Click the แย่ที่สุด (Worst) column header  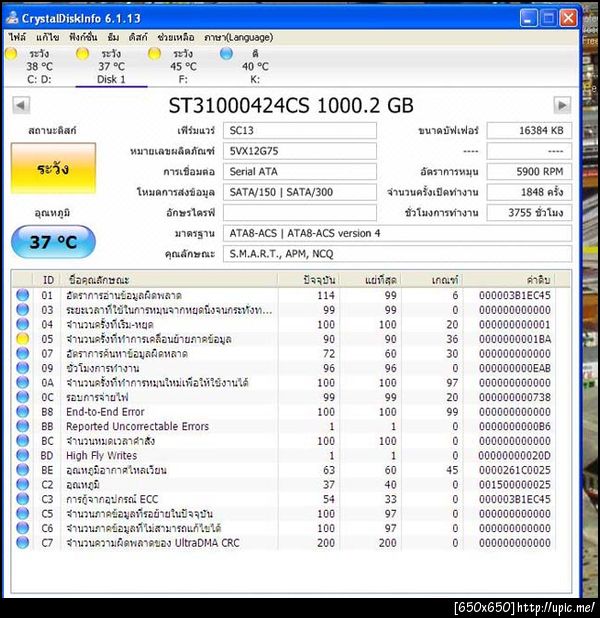[x=371, y=280]
